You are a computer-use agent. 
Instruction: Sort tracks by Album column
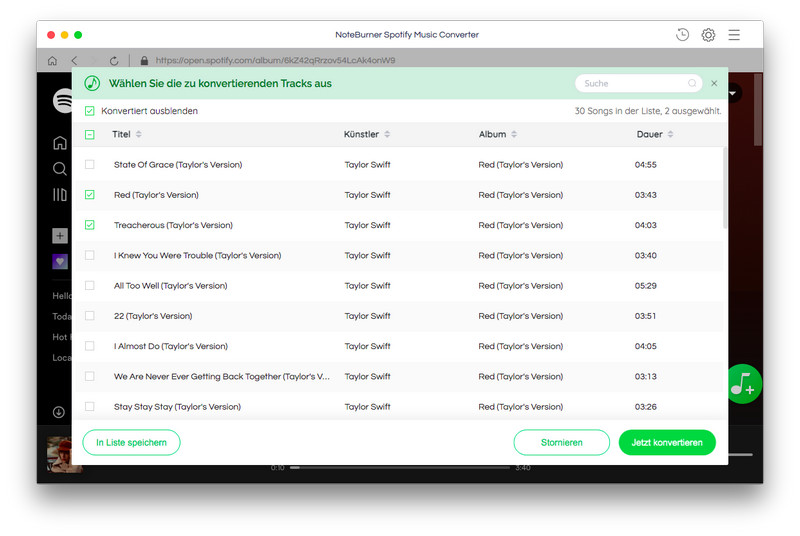[x=498, y=134]
